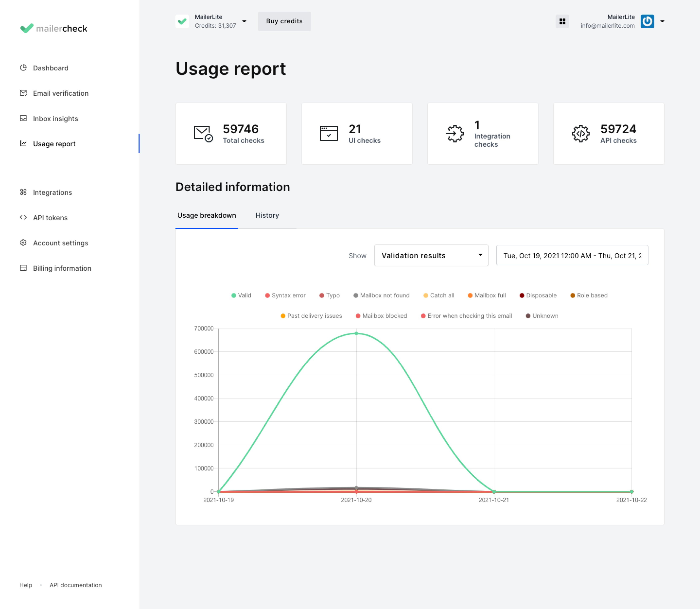This screenshot has width=700, height=609.
Task: Toggle the Role based legend entry
Action: coord(589,295)
